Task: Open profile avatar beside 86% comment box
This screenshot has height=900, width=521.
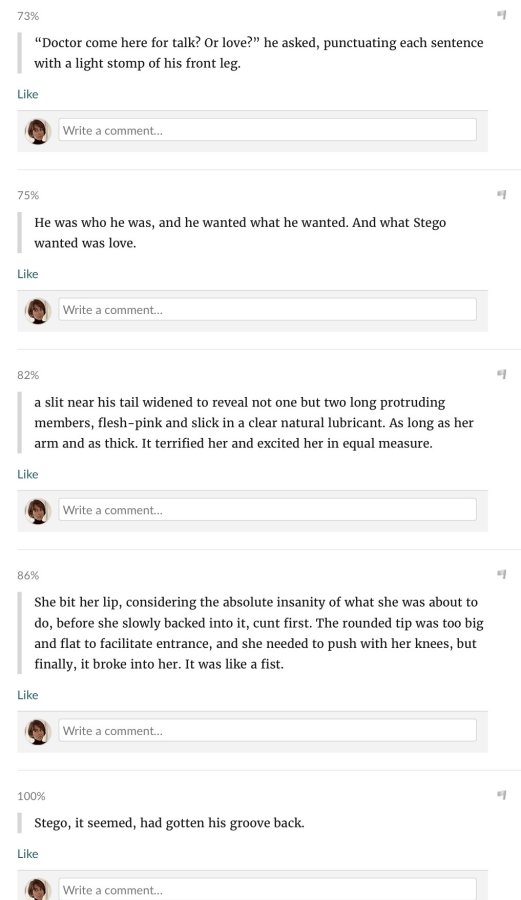Action: (x=38, y=731)
